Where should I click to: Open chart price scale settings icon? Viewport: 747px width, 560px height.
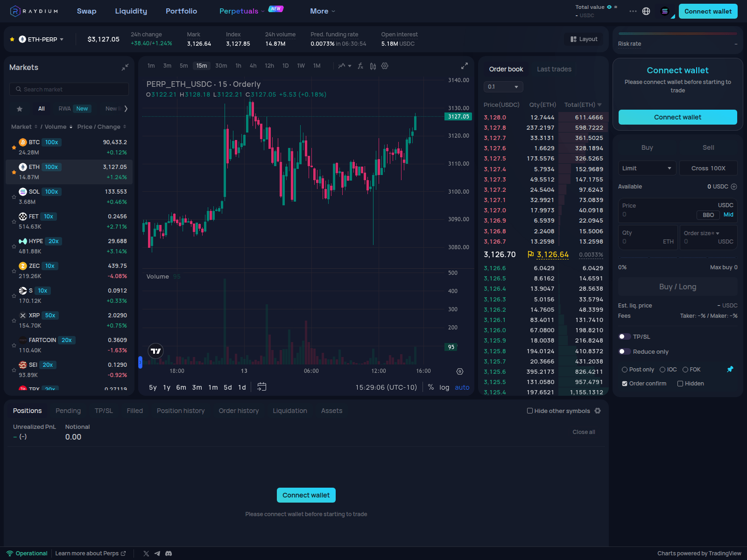pyautogui.click(x=460, y=371)
